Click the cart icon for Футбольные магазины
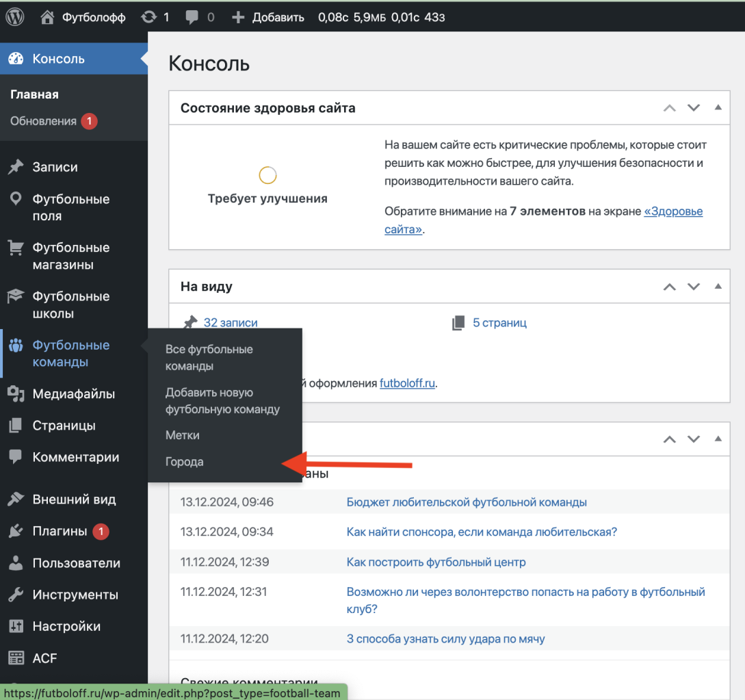Image resolution: width=745 pixels, height=700 pixels. click(16, 248)
